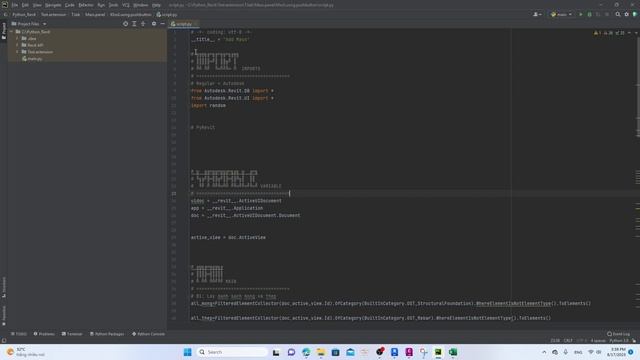640x360 pixels.
Task: Click Main.panel breadcrumb
Action: point(95,15)
